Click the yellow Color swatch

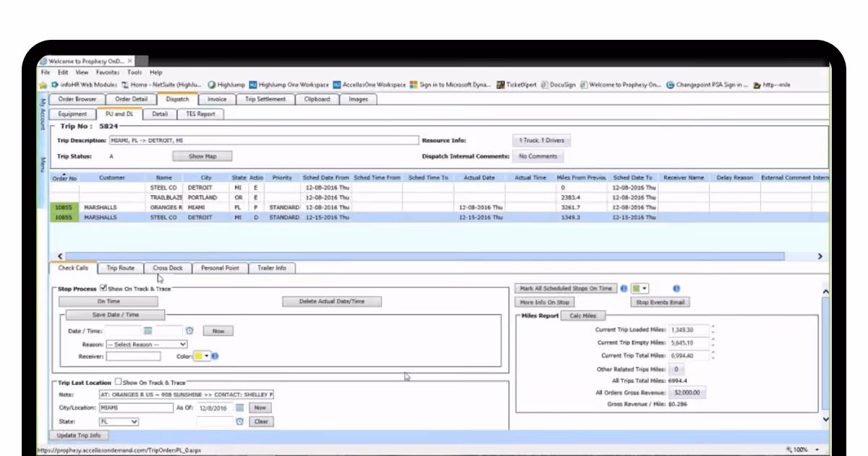[198, 356]
